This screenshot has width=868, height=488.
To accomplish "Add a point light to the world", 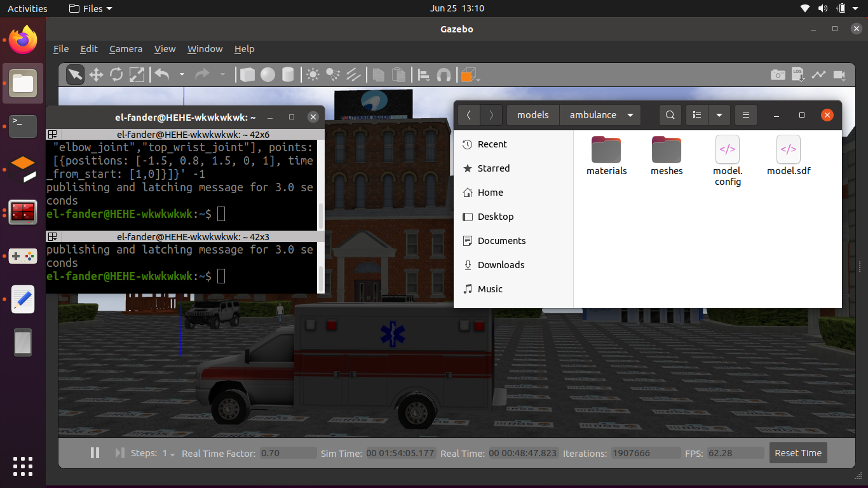I will click(312, 74).
